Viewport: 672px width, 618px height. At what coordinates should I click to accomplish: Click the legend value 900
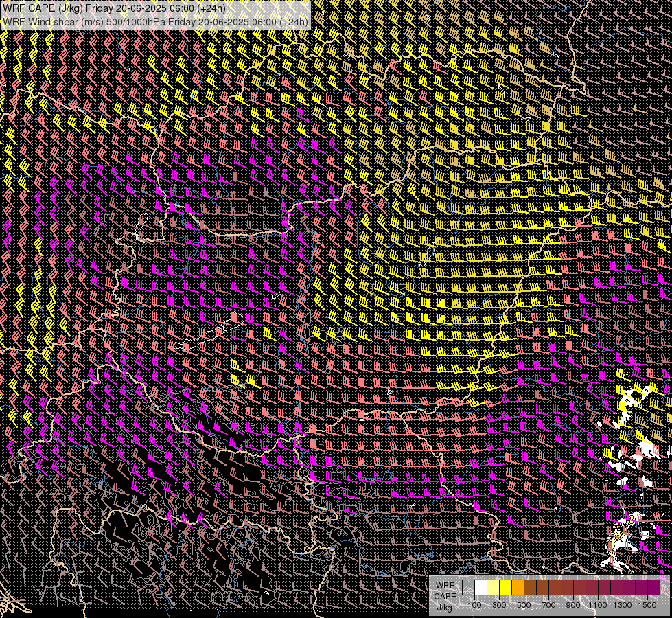coord(573,605)
